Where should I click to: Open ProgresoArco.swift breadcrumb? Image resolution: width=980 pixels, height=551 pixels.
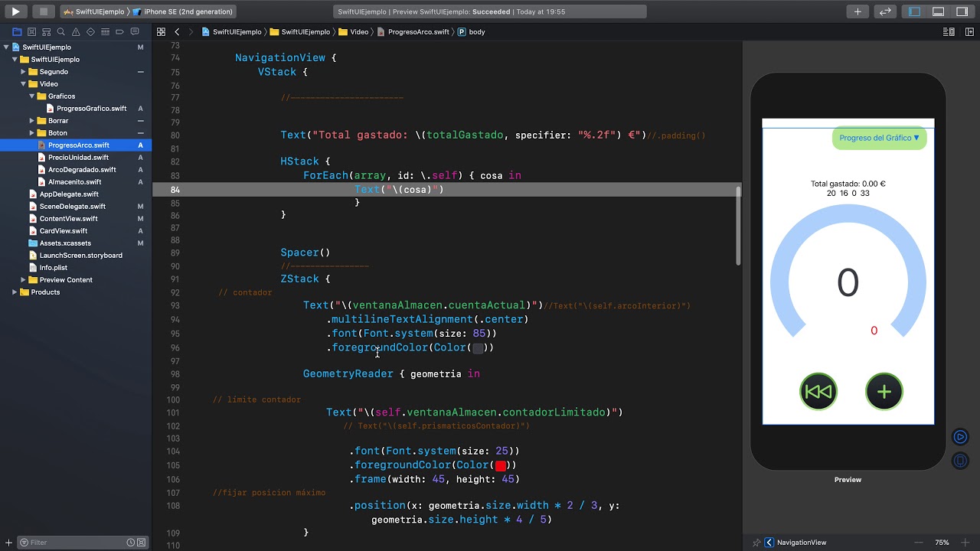coord(413,32)
